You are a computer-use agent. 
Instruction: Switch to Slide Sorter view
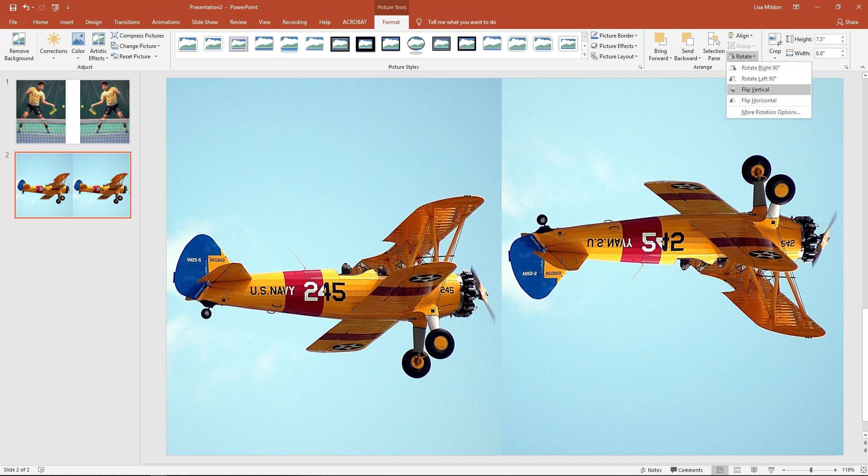pos(737,470)
